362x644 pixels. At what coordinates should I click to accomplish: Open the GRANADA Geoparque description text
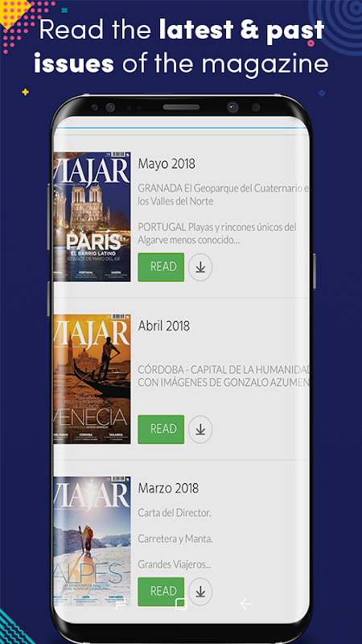point(224,195)
